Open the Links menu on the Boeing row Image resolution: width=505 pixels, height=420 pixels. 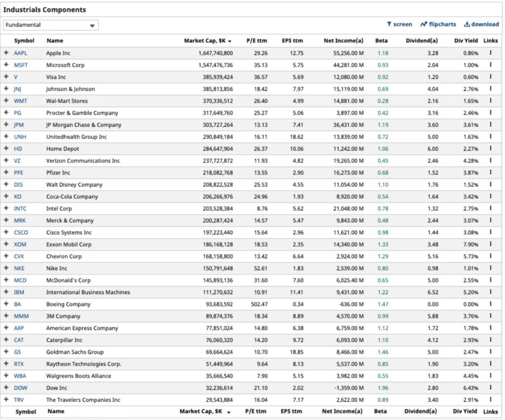click(490, 304)
